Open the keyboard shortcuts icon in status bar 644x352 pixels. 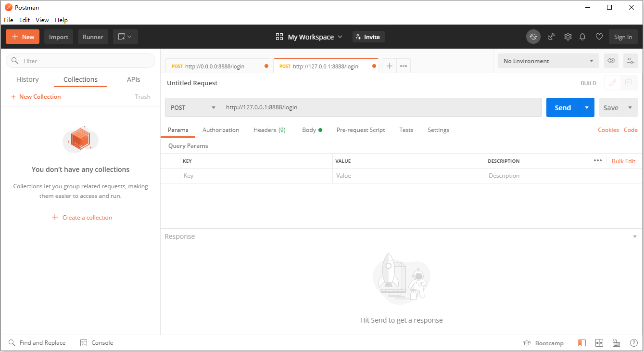(x=616, y=343)
